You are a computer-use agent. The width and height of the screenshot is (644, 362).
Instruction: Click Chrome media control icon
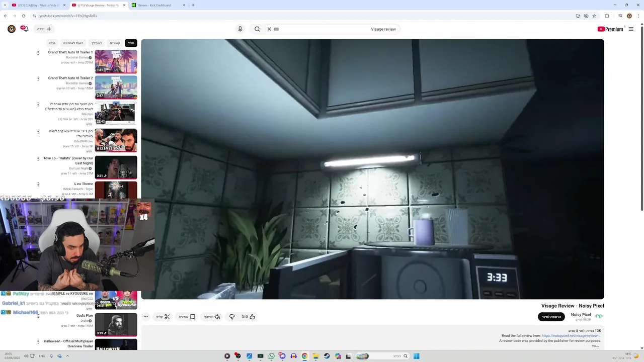pyautogui.click(x=620, y=16)
